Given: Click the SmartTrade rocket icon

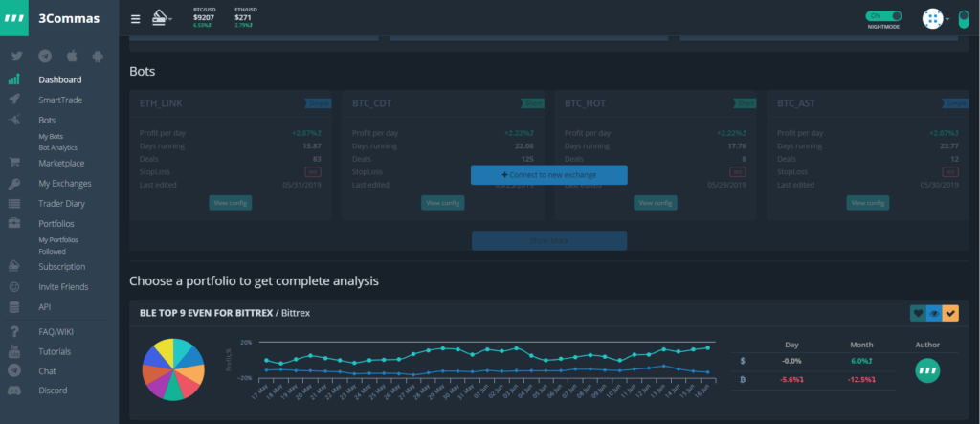Looking at the screenshot, I should [13, 100].
